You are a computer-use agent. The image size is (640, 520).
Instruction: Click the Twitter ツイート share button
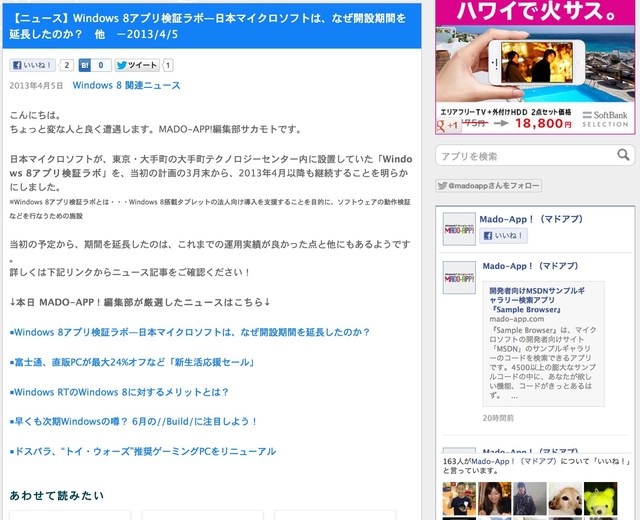point(136,66)
